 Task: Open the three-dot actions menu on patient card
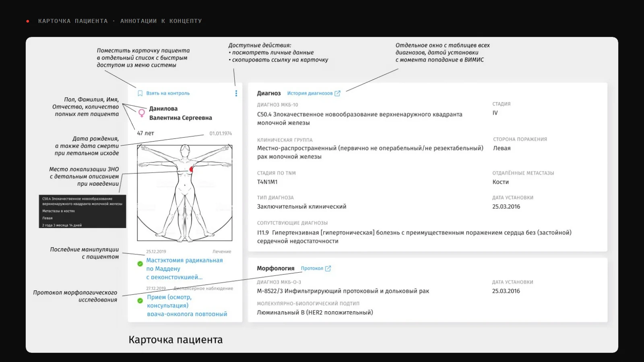point(236,93)
